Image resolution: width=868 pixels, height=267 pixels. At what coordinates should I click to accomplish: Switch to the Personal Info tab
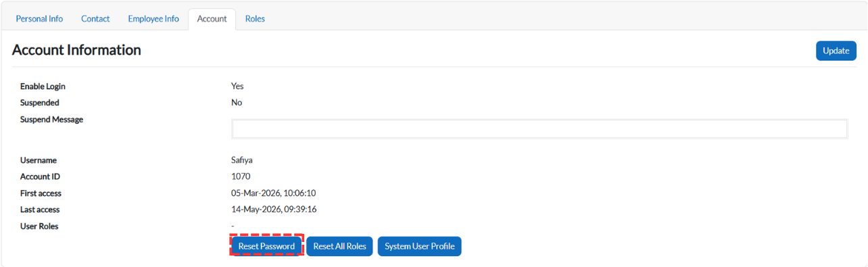point(39,19)
